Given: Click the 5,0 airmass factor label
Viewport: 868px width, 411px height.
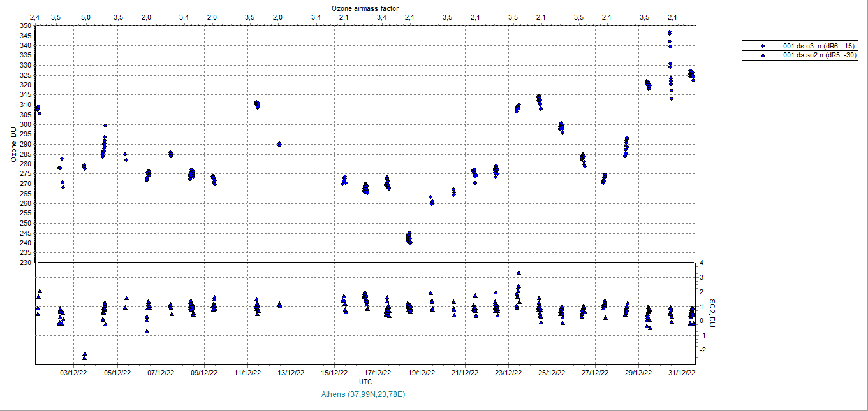Looking at the screenshot, I should 85,17.
